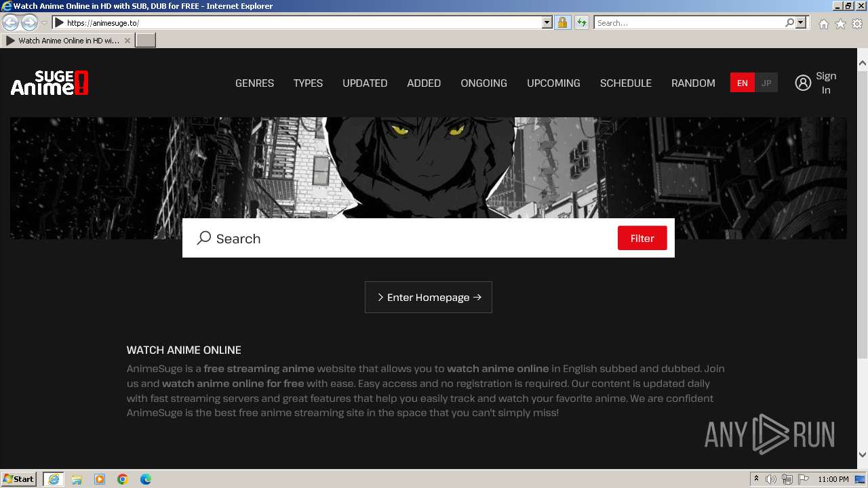Image resolution: width=868 pixels, height=488 pixels.
Task: Switch title language to EN
Action: pyautogui.click(x=743, y=83)
